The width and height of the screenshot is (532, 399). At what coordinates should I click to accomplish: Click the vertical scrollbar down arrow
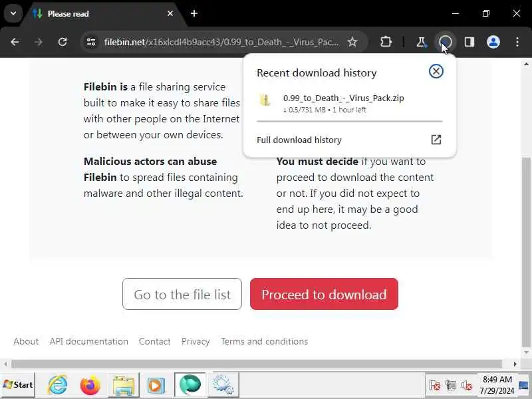tap(526, 353)
